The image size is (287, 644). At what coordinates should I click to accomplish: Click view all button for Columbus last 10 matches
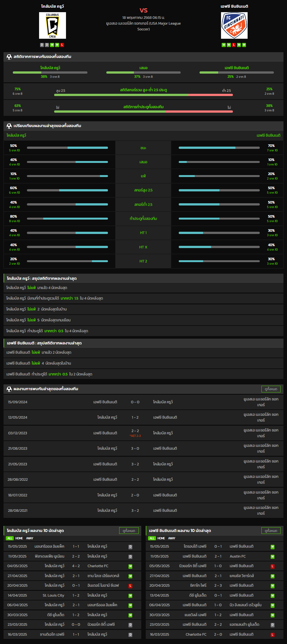(129, 531)
